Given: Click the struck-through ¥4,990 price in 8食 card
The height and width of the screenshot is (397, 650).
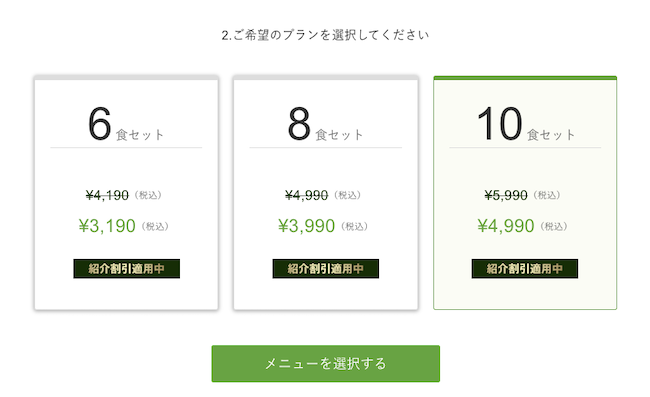Looking at the screenshot, I should pos(306,195).
